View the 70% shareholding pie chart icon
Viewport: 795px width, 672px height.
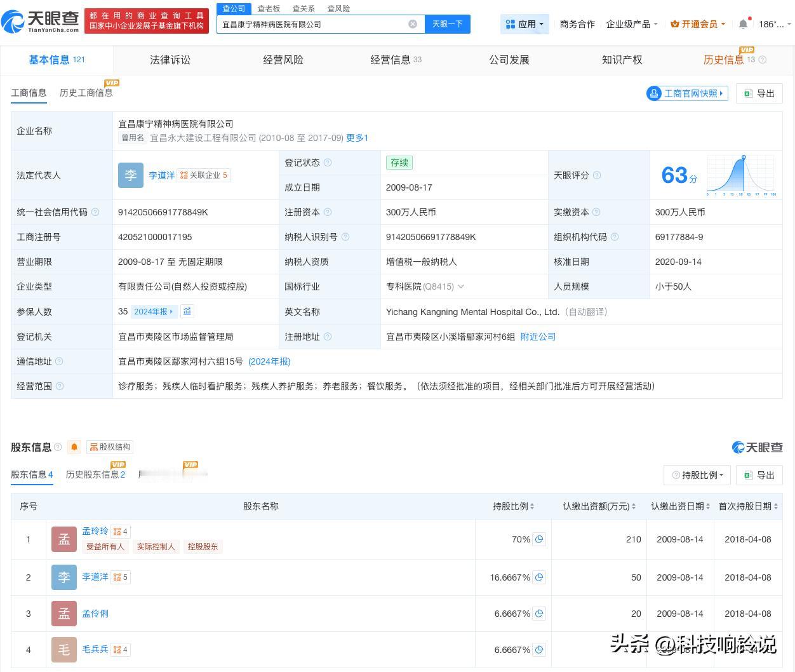539,539
